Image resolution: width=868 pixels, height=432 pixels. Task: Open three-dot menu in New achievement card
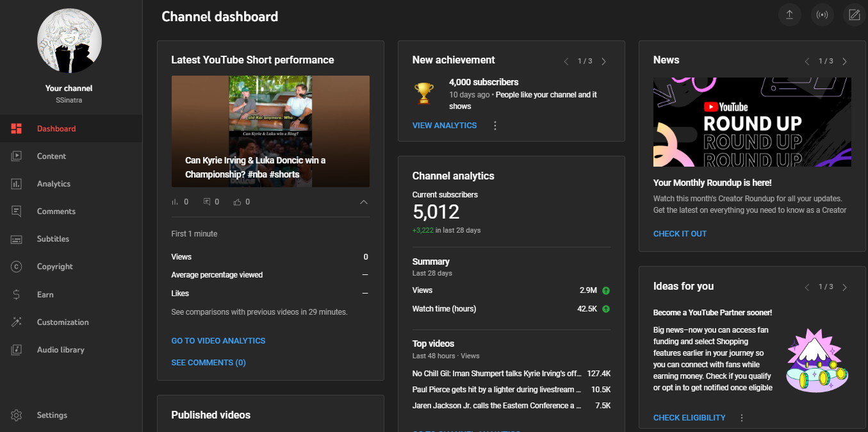tap(495, 126)
